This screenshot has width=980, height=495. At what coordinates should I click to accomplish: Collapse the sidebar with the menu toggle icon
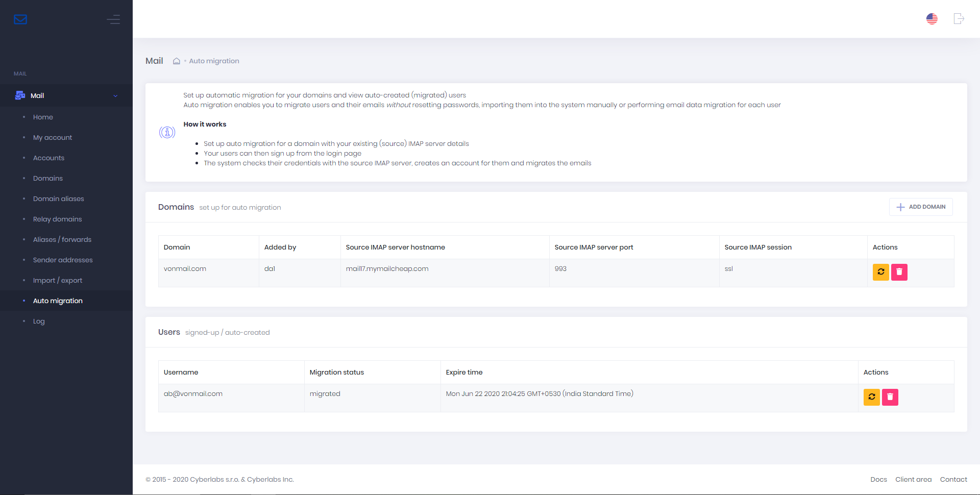tap(113, 19)
